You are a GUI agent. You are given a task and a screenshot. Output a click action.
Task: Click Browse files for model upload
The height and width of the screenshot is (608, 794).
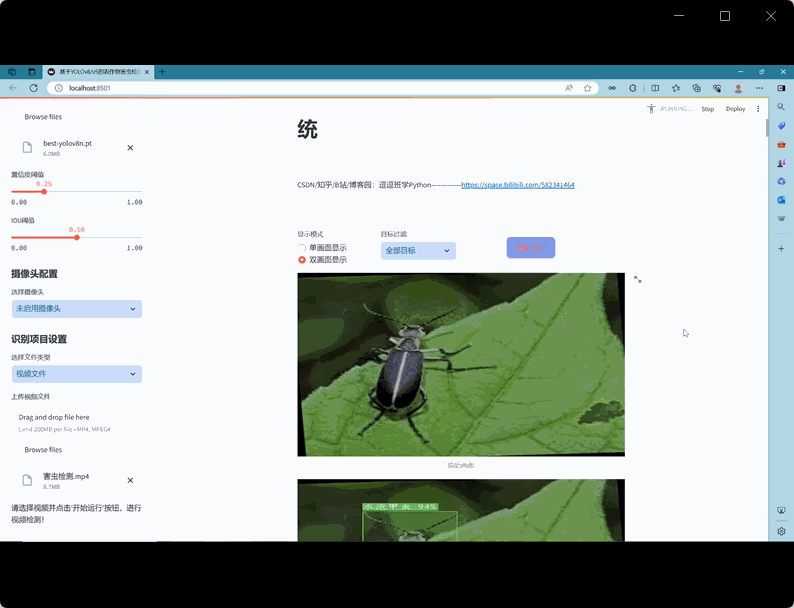(x=43, y=117)
